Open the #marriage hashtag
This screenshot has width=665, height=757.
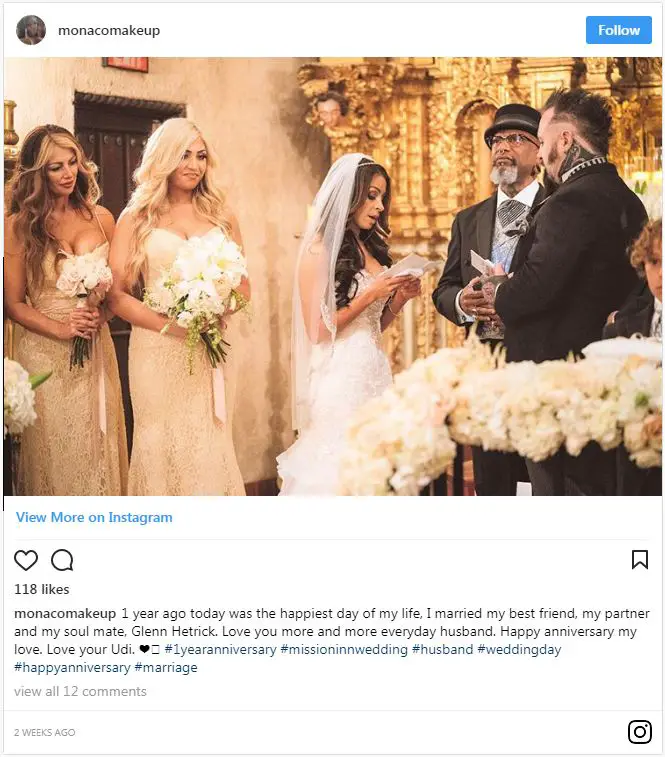click(x=166, y=668)
